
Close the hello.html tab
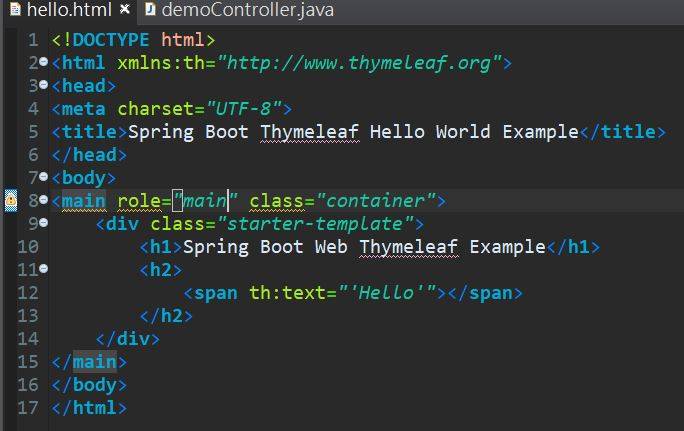click(x=125, y=9)
